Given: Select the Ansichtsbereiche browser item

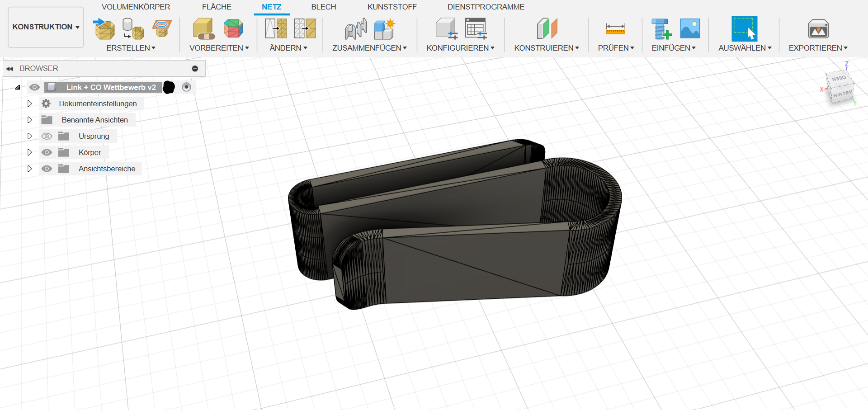Looking at the screenshot, I should [x=107, y=169].
